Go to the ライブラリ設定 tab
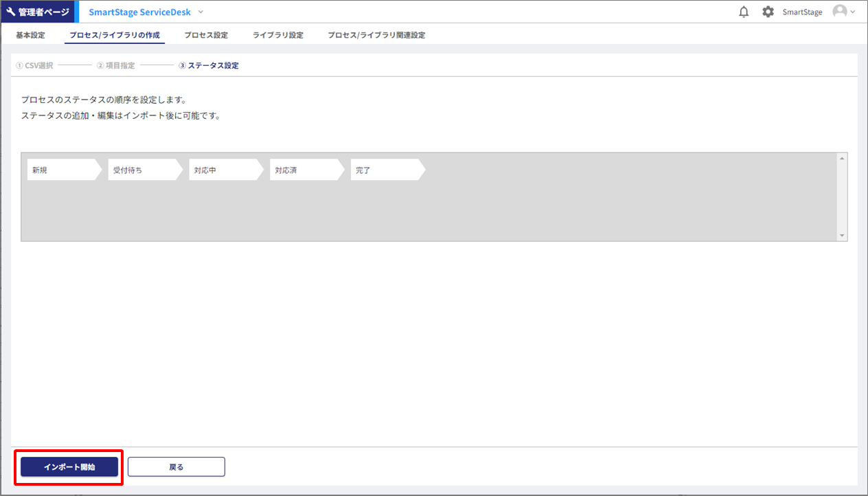The height and width of the screenshot is (496, 868). coord(278,35)
